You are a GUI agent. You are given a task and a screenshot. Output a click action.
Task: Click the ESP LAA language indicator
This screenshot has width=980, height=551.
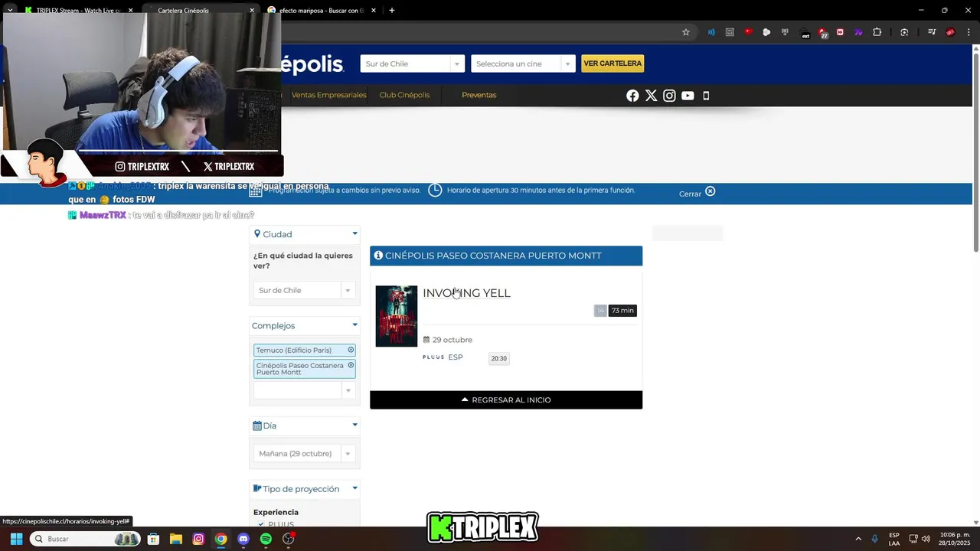(894, 539)
